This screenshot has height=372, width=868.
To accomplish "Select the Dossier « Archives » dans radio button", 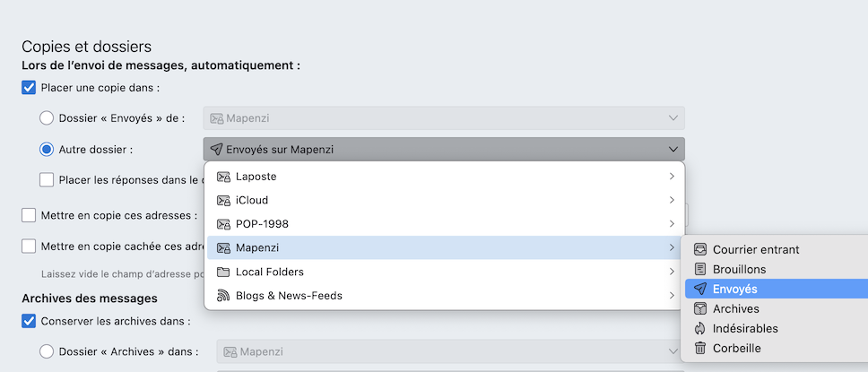I will 47,352.
